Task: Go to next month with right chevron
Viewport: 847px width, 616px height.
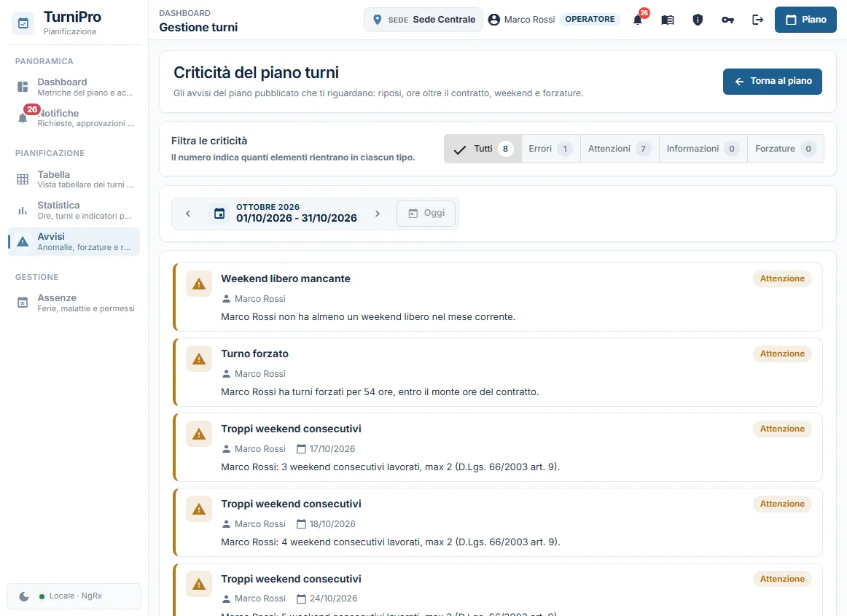Action: coord(378,214)
